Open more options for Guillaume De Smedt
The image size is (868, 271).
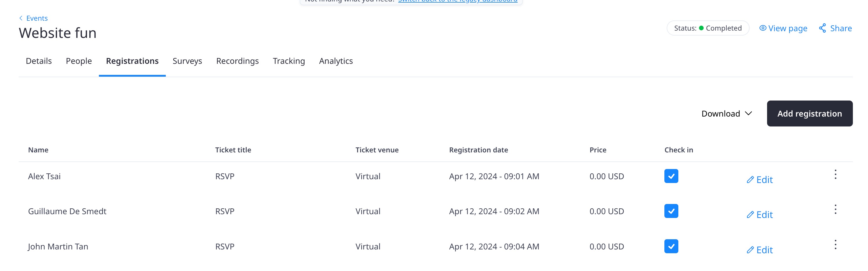(835, 210)
